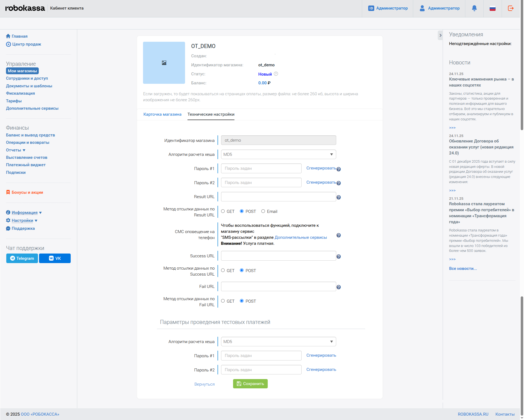
Task: Select GET method for Success URL
Action: point(223,270)
